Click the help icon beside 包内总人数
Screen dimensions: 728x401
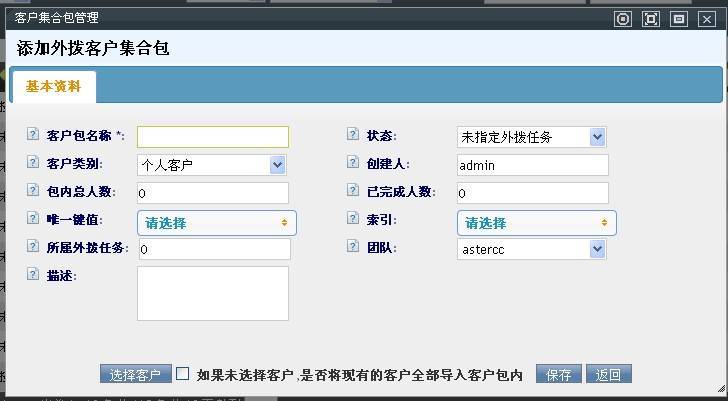coord(33,190)
